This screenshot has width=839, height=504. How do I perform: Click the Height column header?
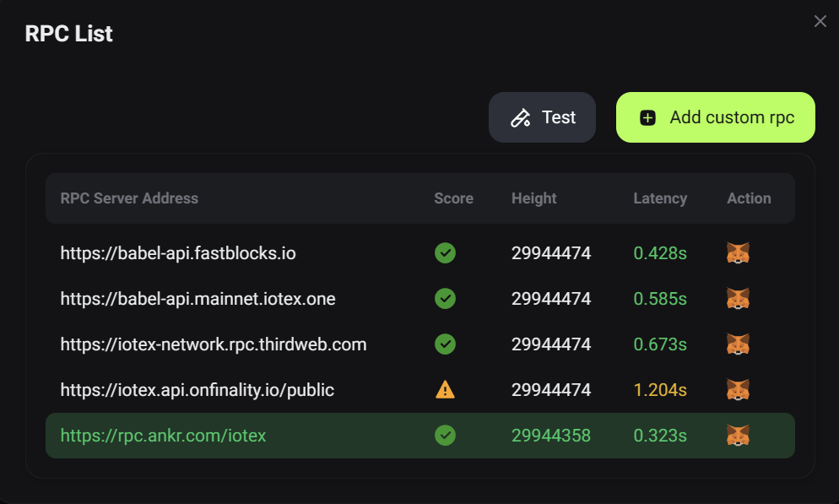pyautogui.click(x=533, y=198)
